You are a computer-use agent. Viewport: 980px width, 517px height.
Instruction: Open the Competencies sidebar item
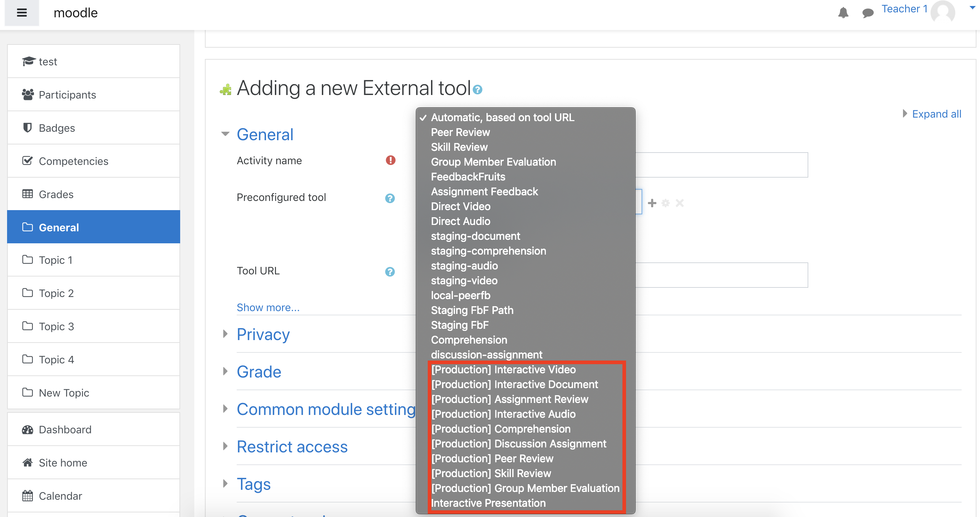click(x=94, y=161)
